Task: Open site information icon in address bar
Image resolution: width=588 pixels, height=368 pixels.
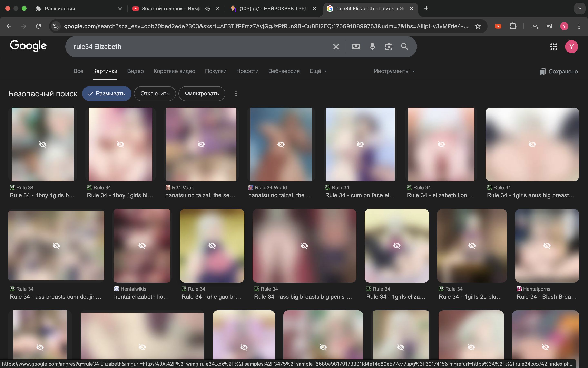Action: coord(56,26)
